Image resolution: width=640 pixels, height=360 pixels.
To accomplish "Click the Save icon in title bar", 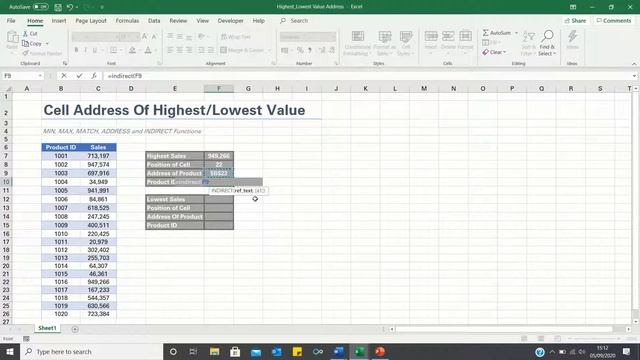I will (x=58, y=7).
